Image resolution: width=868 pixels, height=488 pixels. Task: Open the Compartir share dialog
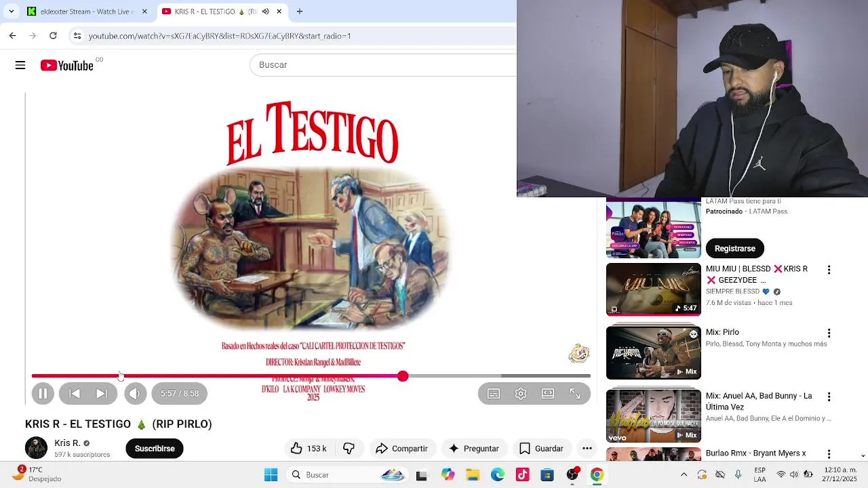point(401,448)
